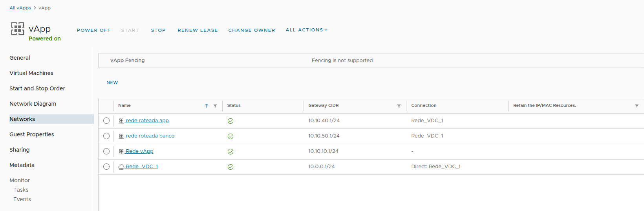Click the green status check for rede roteada banco
The width and height of the screenshot is (644, 211).
pos(231,136)
